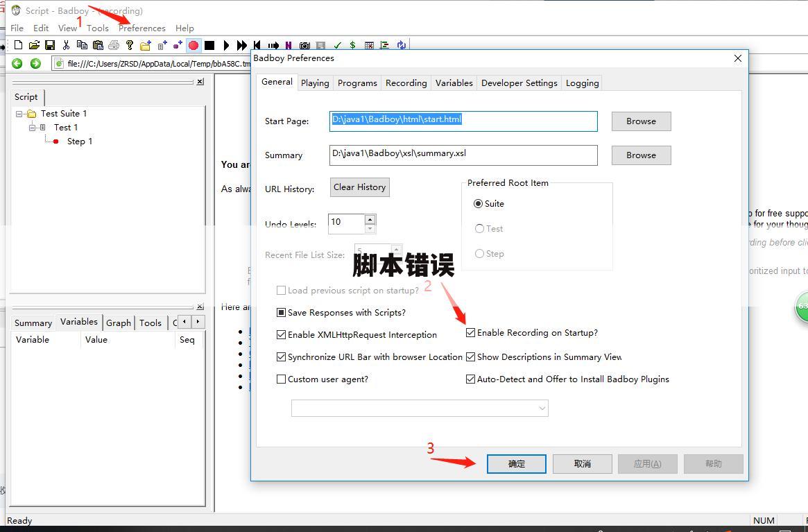Click the single-arrow Play button

[225, 45]
